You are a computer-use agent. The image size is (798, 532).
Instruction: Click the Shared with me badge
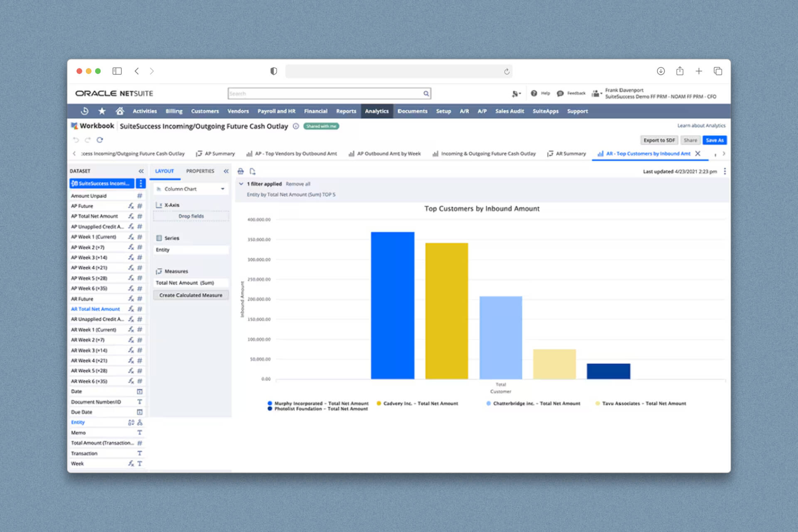pyautogui.click(x=321, y=126)
